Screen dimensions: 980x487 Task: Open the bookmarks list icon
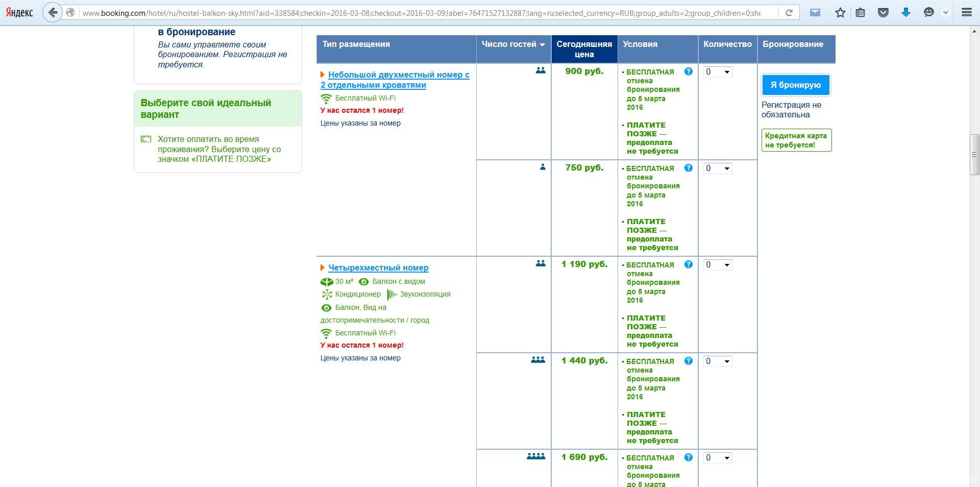tap(861, 13)
